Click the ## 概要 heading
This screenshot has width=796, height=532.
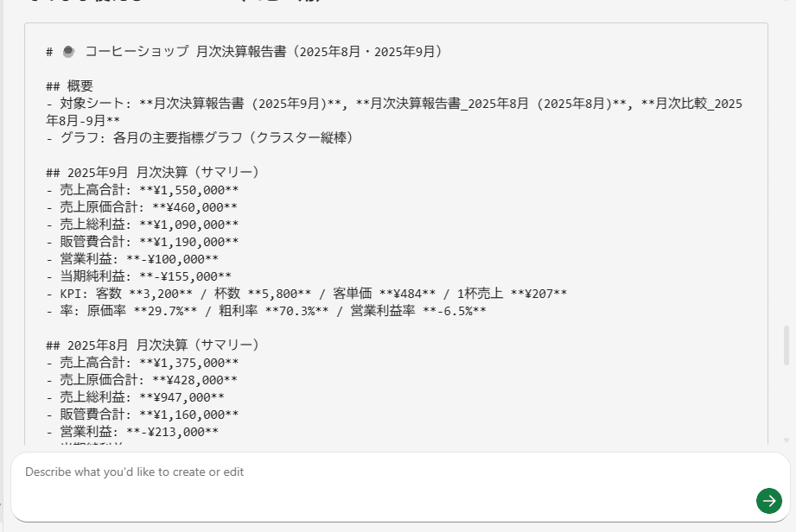tap(70, 86)
